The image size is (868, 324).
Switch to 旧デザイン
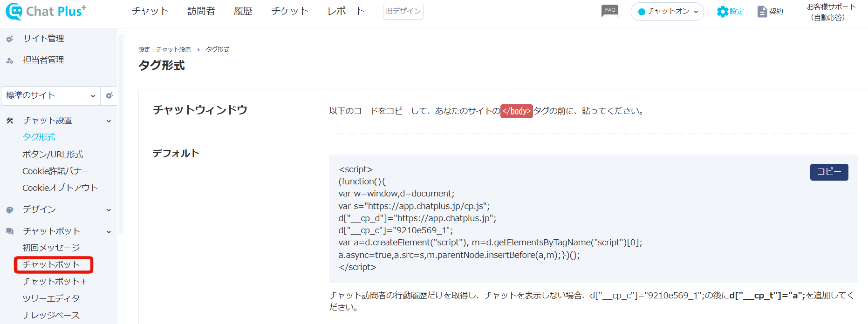coord(403,11)
